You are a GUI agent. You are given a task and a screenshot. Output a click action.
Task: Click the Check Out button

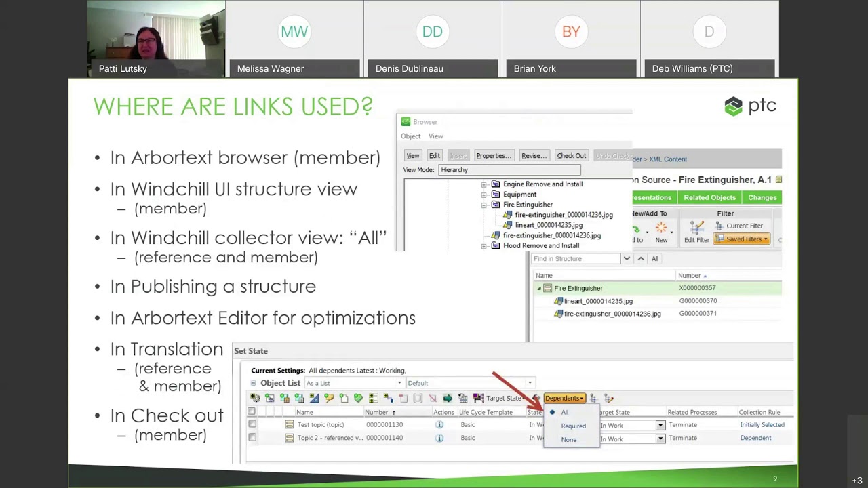pyautogui.click(x=571, y=156)
